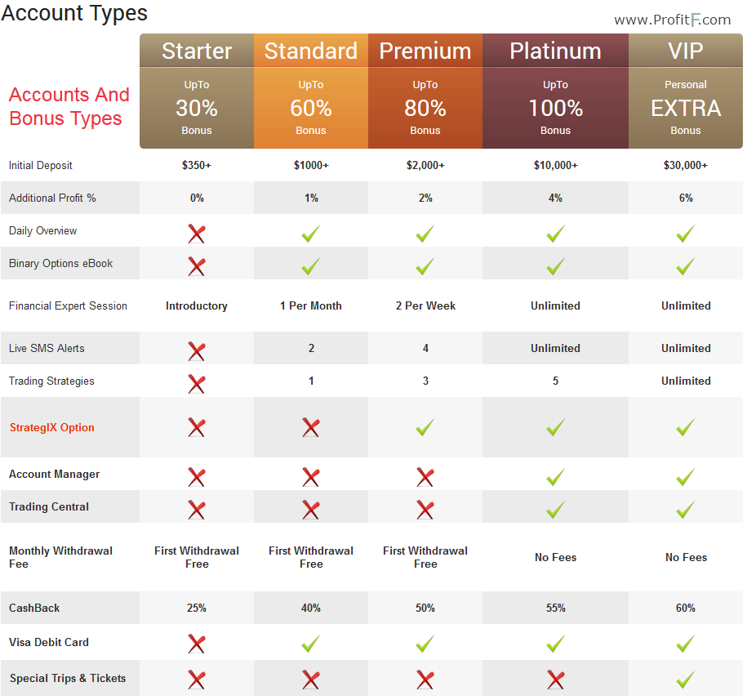Select the Platinum account header
Image resolution: width=747 pixels, height=700 pixels.
[555, 51]
